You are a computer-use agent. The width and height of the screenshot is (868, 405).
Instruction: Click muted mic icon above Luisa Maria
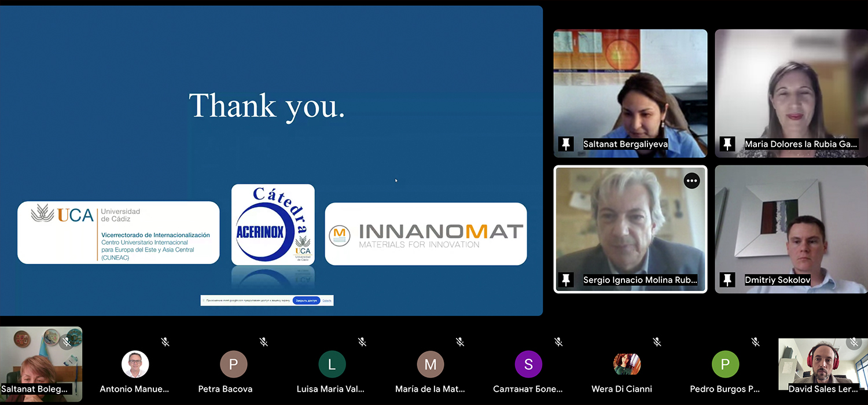(x=362, y=342)
